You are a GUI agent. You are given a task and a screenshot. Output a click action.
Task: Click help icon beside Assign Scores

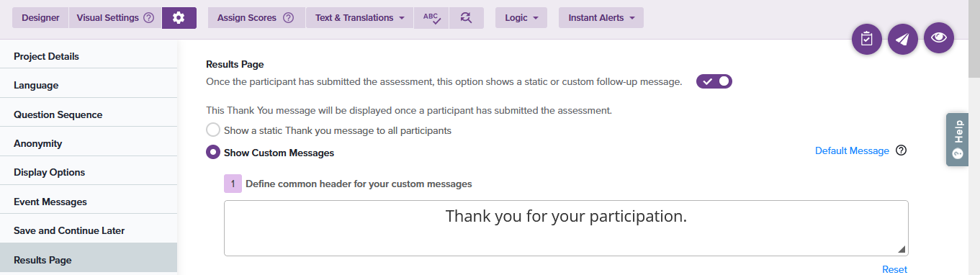288,18
